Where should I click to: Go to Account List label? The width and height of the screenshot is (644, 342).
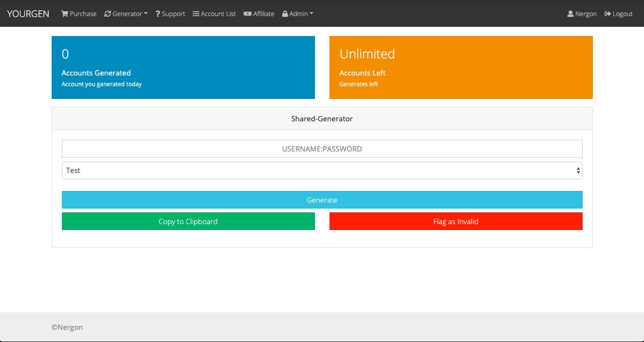pos(218,14)
